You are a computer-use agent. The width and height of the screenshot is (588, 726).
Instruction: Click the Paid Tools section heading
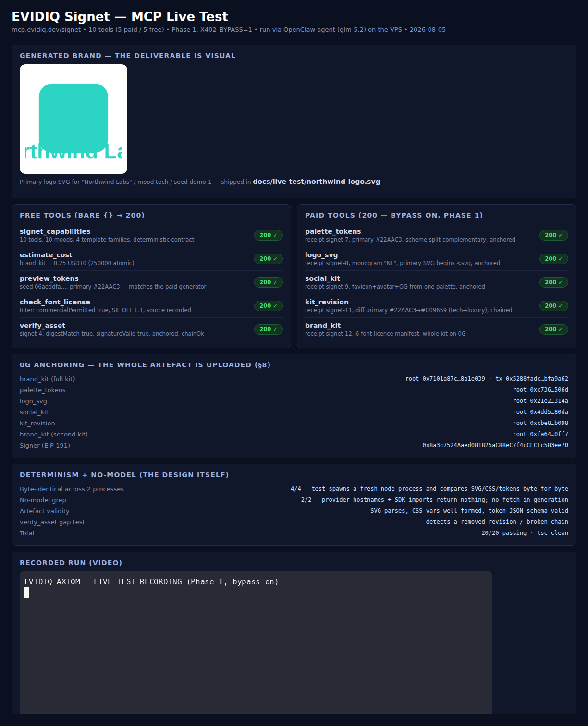coord(394,215)
